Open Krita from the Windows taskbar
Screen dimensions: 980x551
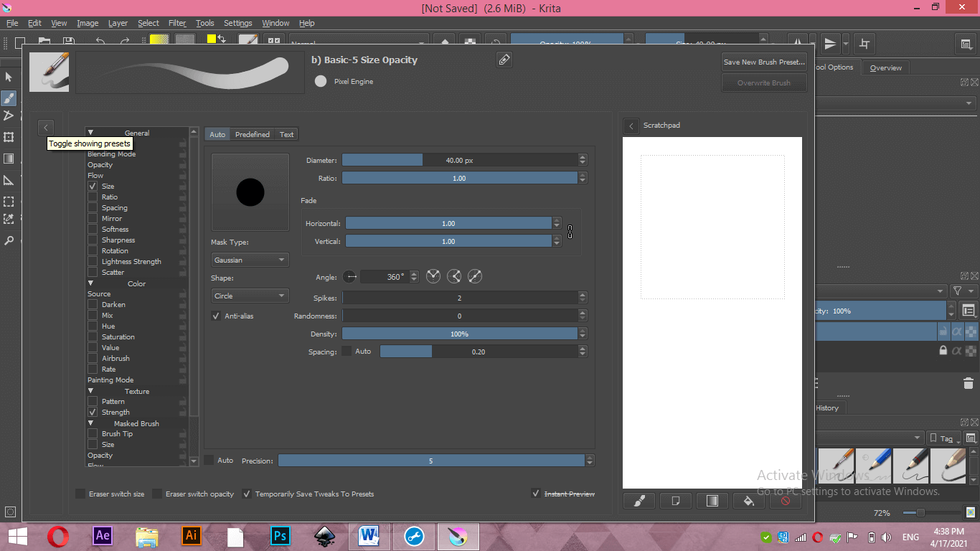(x=458, y=536)
